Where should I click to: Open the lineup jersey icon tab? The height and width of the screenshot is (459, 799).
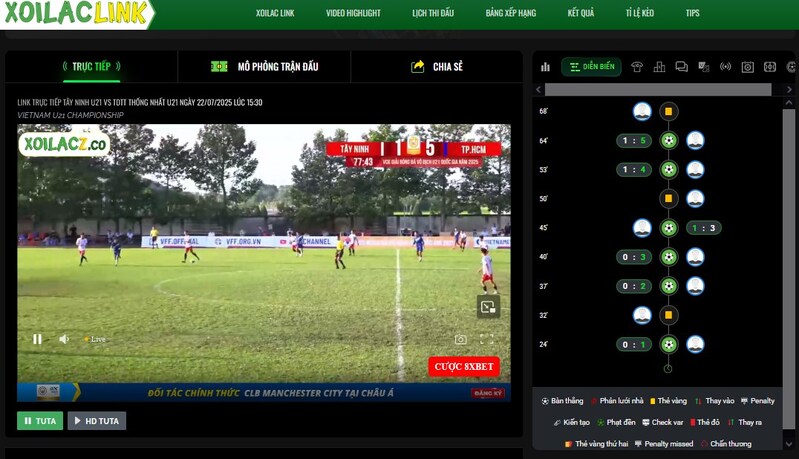pyautogui.click(x=637, y=67)
